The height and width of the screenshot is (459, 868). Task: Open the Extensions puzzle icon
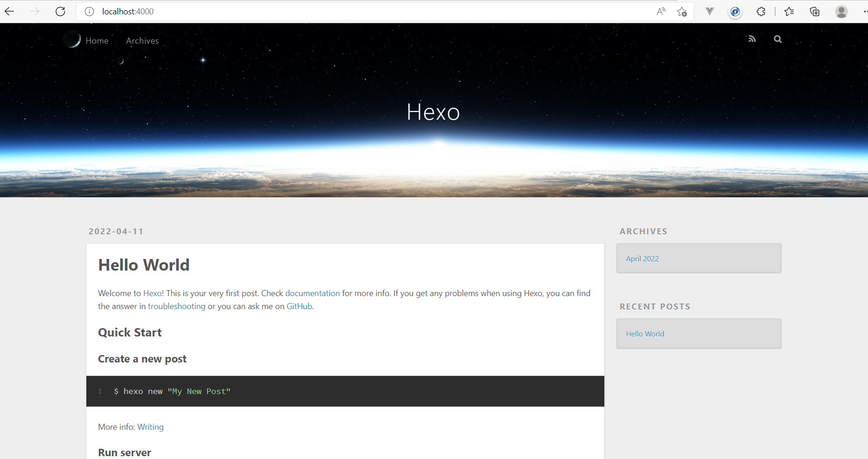pyautogui.click(x=761, y=12)
